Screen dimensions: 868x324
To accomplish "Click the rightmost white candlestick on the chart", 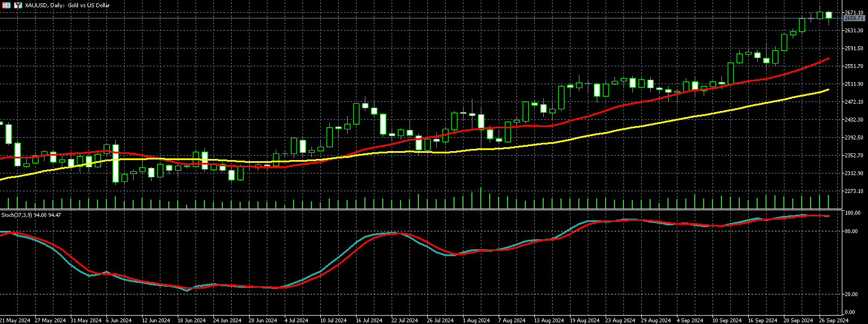I will click(828, 15).
